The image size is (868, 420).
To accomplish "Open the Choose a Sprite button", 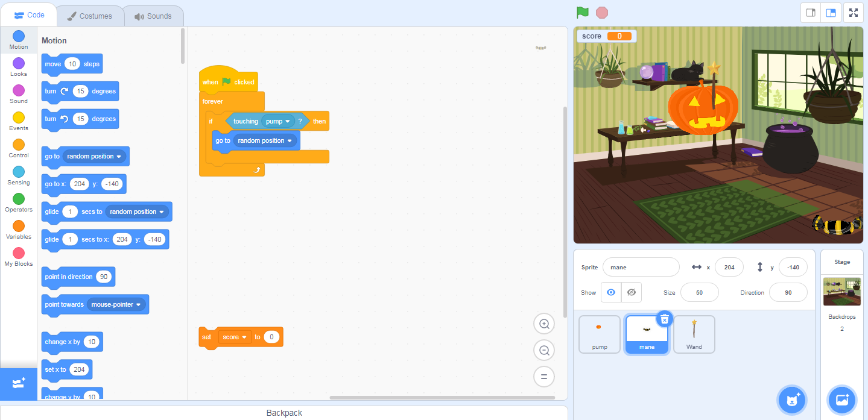I will click(793, 400).
